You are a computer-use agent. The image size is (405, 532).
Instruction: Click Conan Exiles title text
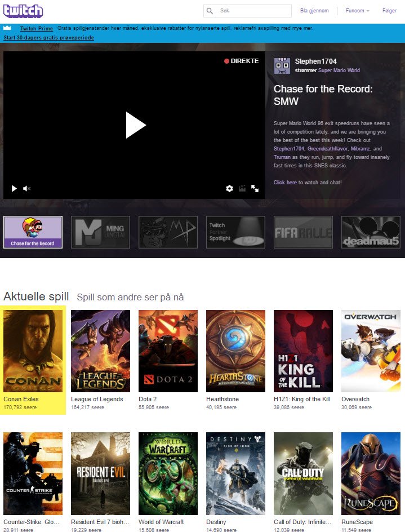pos(21,400)
